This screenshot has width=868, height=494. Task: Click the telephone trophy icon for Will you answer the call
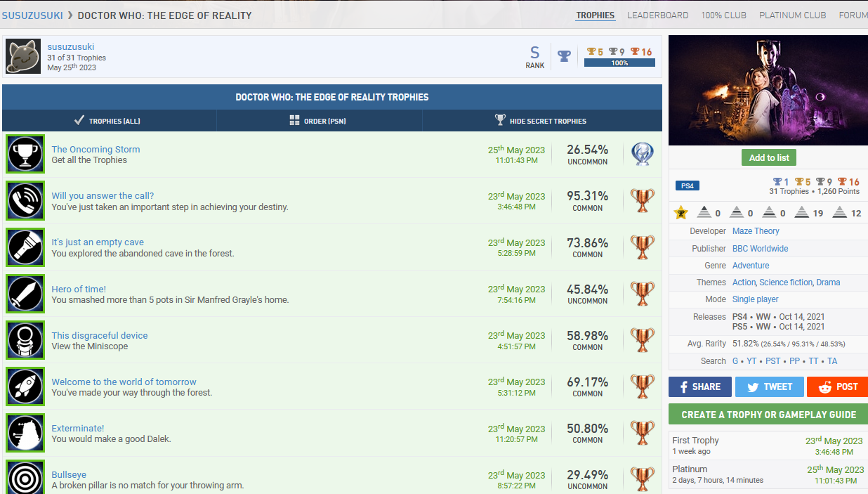pyautogui.click(x=26, y=201)
